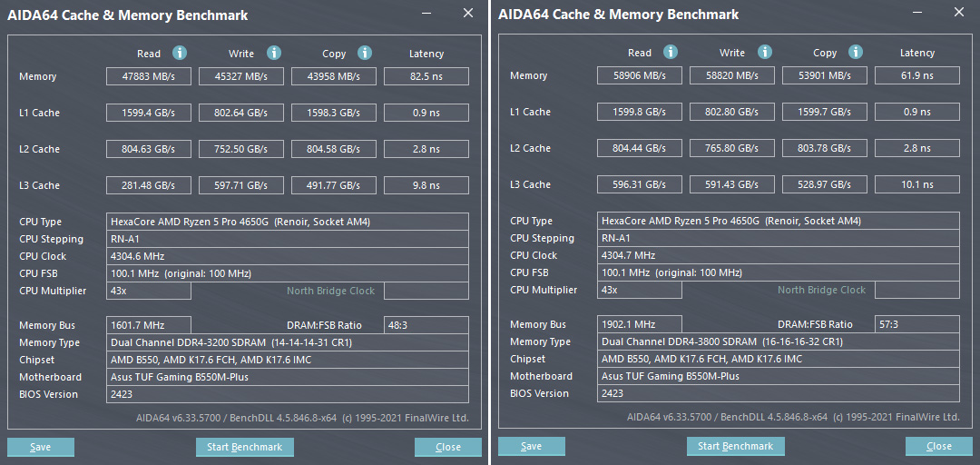Click CPU Multiplier 43x in left window

(149, 291)
